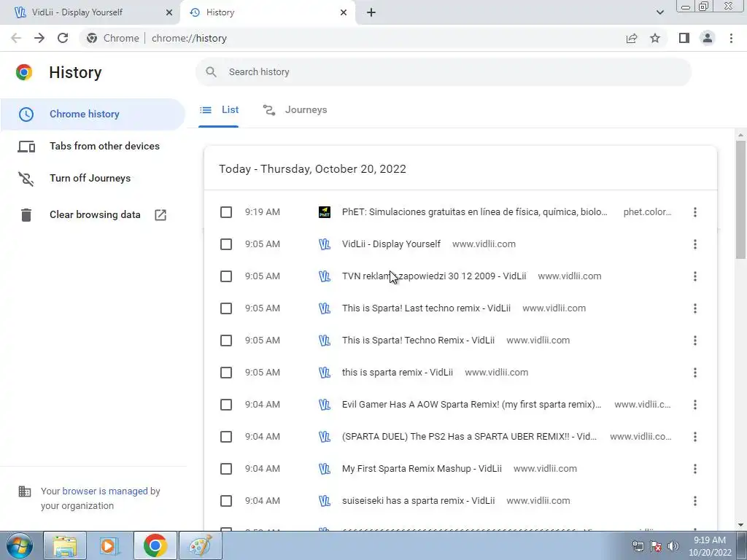This screenshot has width=747, height=560.
Task: Click the magnifier icon in Search history
Action: [211, 72]
